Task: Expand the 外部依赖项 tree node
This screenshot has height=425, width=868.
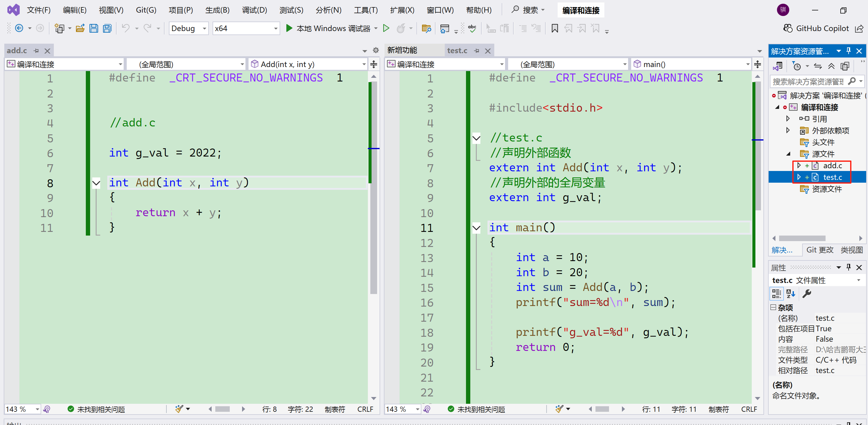Action: tap(788, 131)
